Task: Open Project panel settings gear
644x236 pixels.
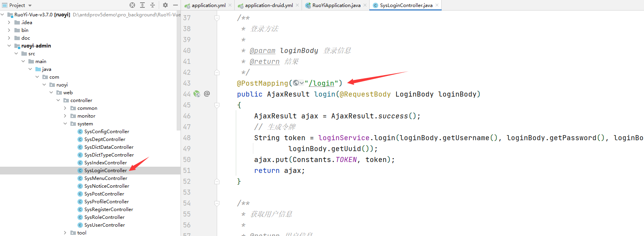Action: coord(165,5)
